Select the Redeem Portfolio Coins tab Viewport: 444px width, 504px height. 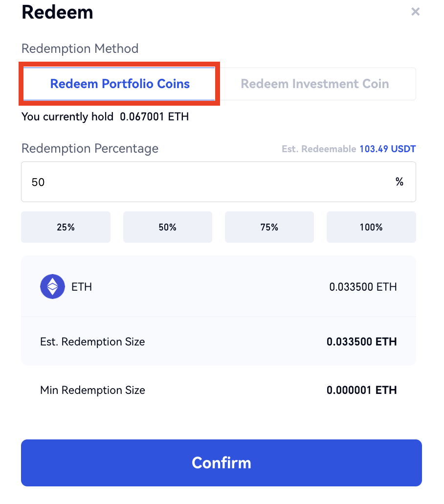click(x=120, y=84)
